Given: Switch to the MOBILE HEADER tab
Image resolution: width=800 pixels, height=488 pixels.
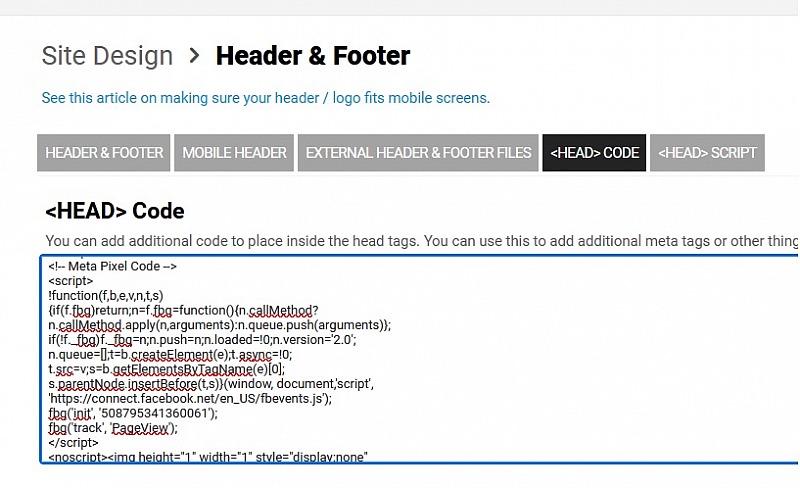Looking at the screenshot, I should pyautogui.click(x=234, y=153).
